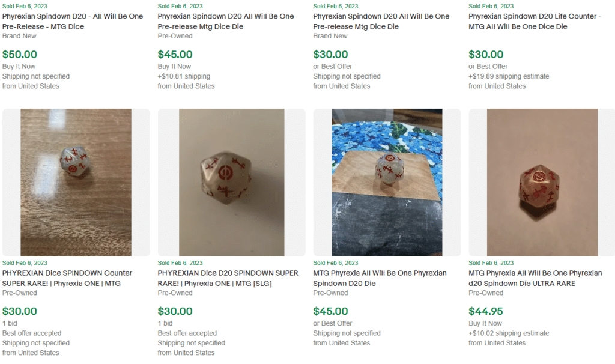Open the Phyrexian Spindown D20 Life Counter listing

pos(534,22)
